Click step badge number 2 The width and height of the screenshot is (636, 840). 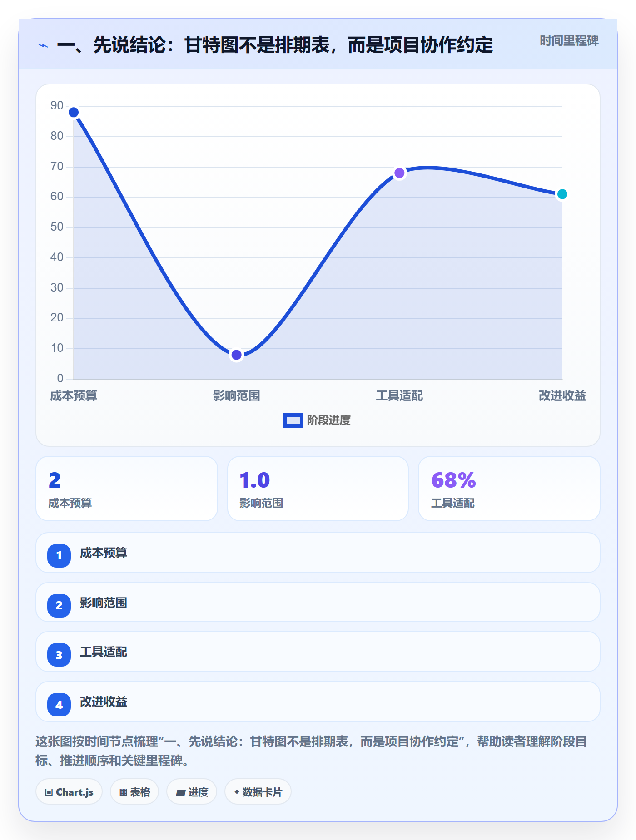pos(59,605)
